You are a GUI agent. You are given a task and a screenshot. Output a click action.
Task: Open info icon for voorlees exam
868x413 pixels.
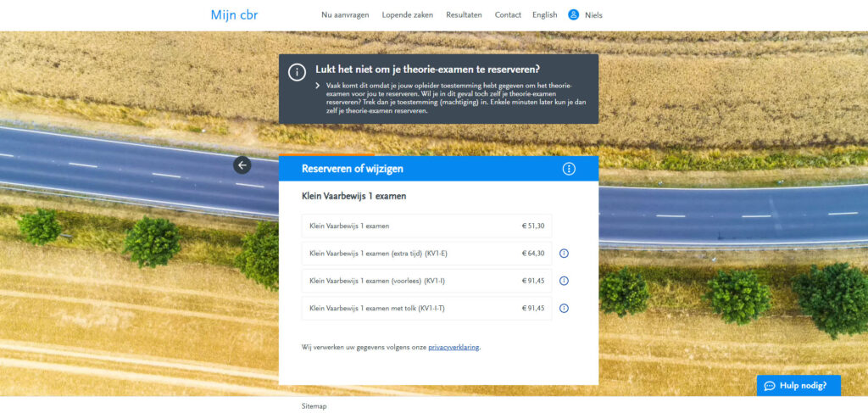[x=564, y=281]
